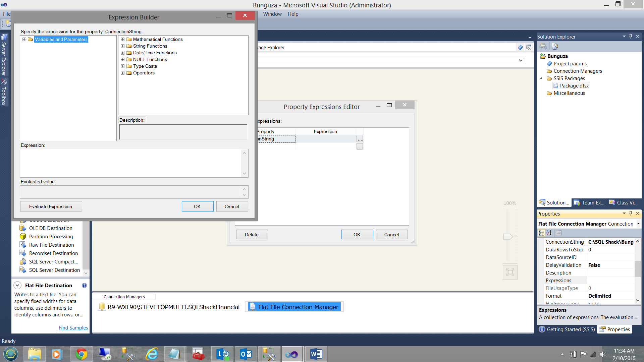Click the Raw File Destination toolbox item

(x=51, y=245)
